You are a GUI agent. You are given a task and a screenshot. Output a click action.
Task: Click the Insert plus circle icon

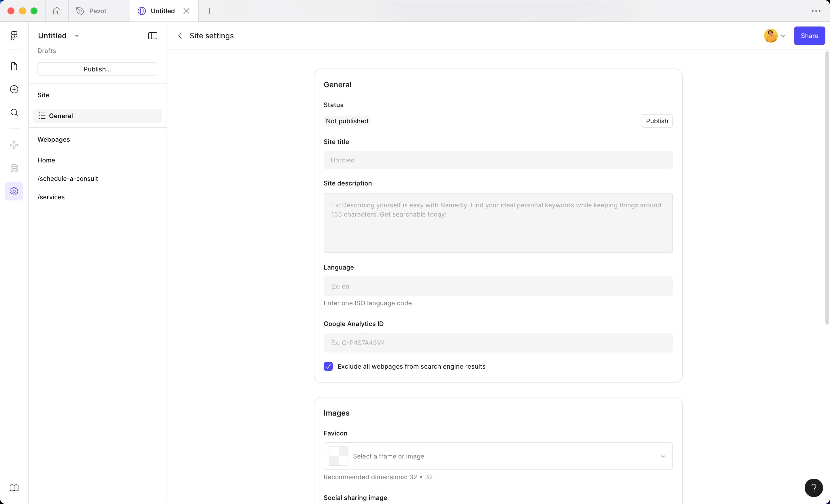point(14,89)
